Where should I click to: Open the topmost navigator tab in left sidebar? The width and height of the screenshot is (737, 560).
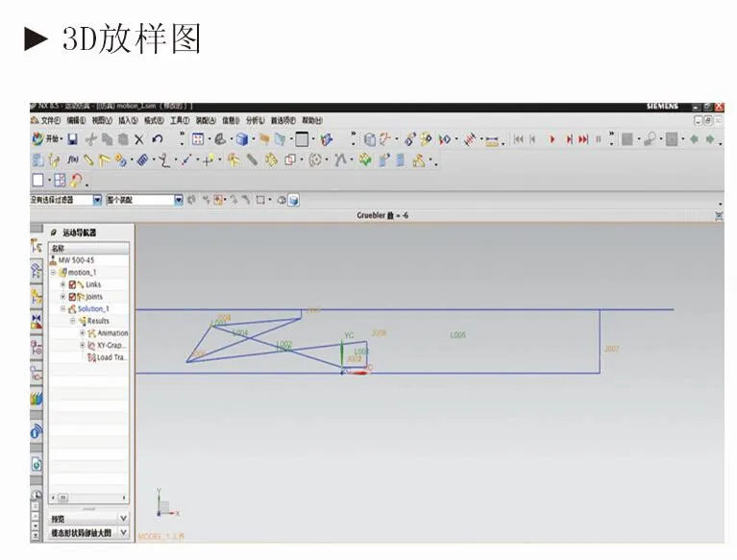click(37, 246)
